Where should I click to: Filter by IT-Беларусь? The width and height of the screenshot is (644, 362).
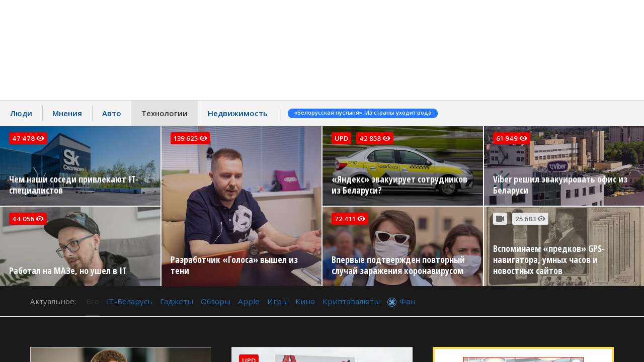[x=129, y=302]
